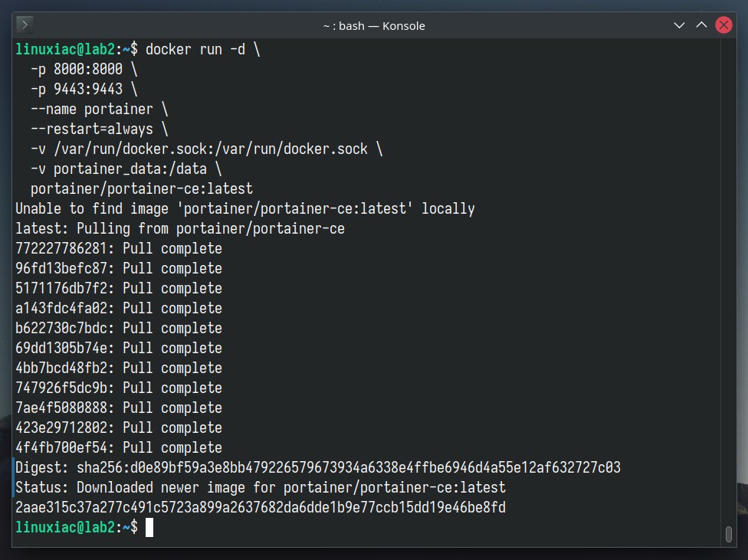Click the block cursor at the bottom prompt
Screen dimensions: 748x560
149,528
